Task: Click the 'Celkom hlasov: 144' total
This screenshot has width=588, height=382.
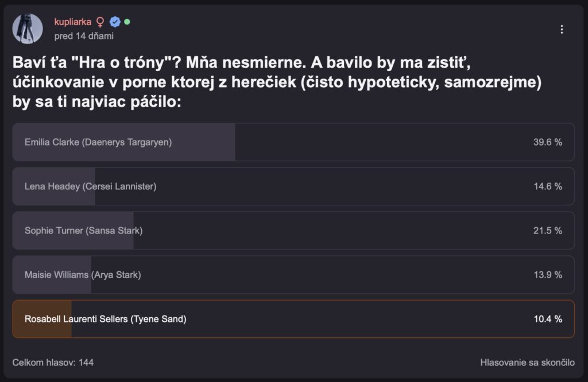Action: coord(53,362)
